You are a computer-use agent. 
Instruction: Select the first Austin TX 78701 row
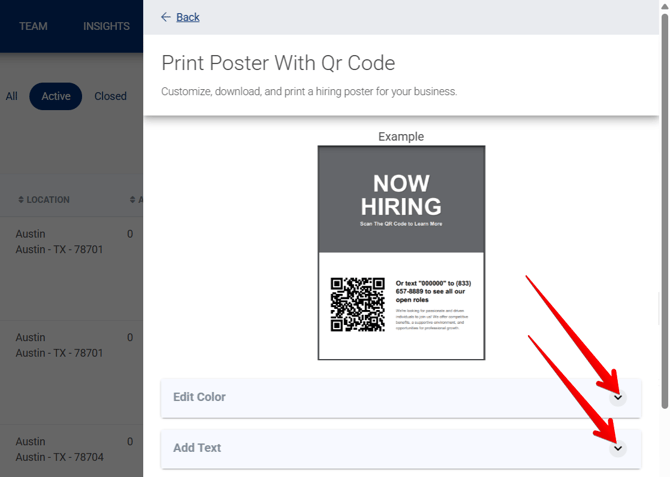[59, 241]
